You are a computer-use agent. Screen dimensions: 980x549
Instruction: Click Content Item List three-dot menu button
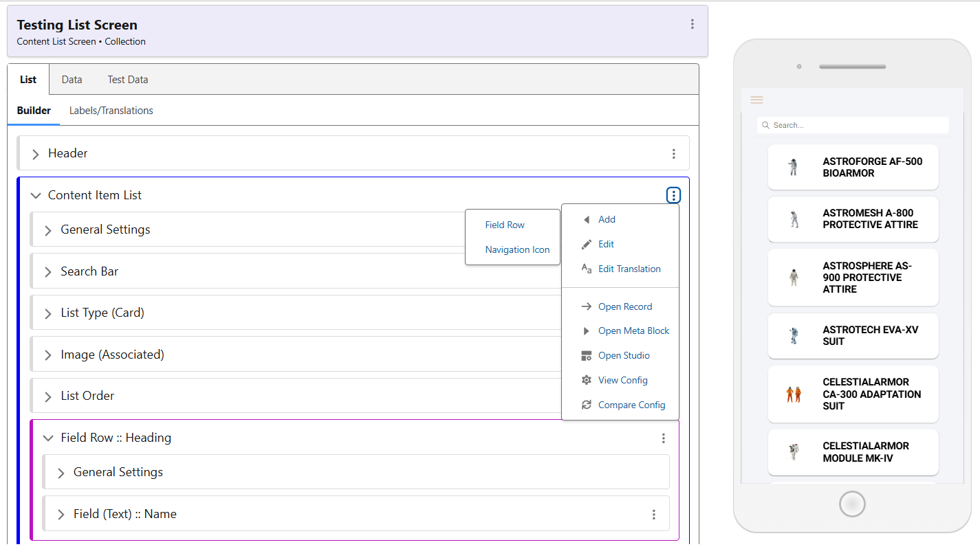point(673,196)
